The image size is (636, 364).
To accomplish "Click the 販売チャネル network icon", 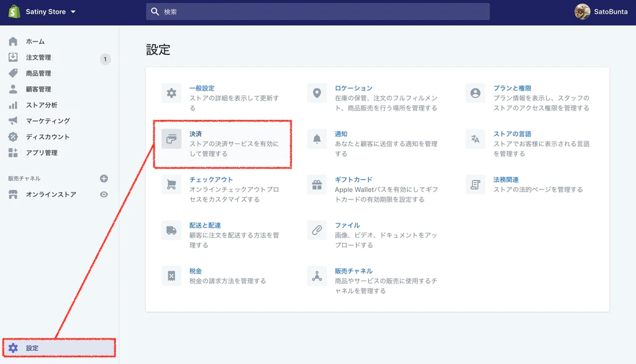I will 317,275.
